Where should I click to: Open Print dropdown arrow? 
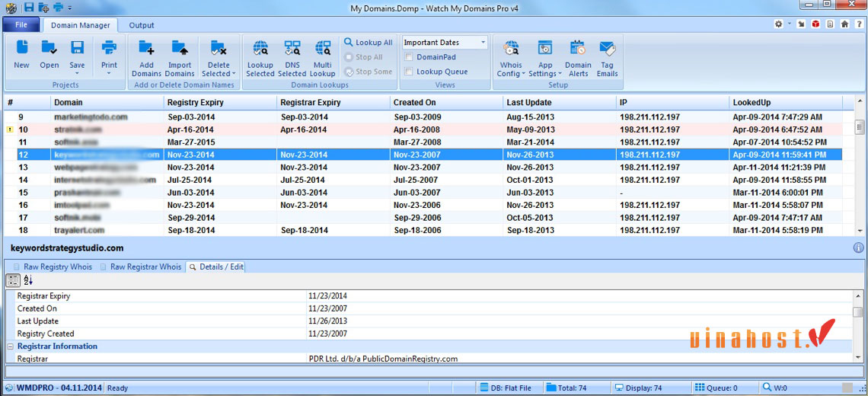tap(109, 72)
